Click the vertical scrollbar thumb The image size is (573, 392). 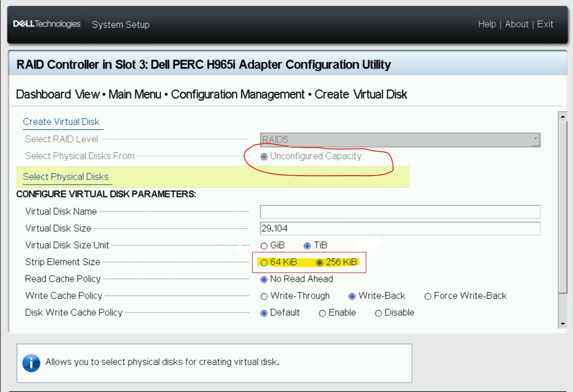563,207
